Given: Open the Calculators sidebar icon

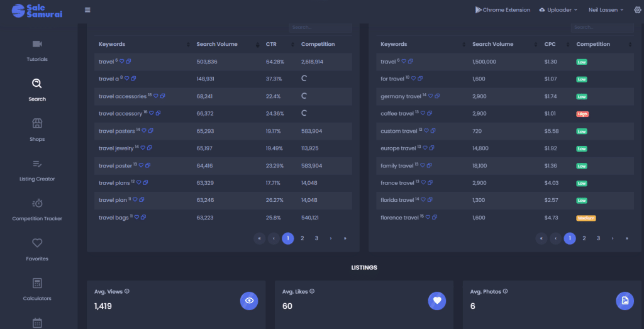Looking at the screenshot, I should (x=37, y=283).
